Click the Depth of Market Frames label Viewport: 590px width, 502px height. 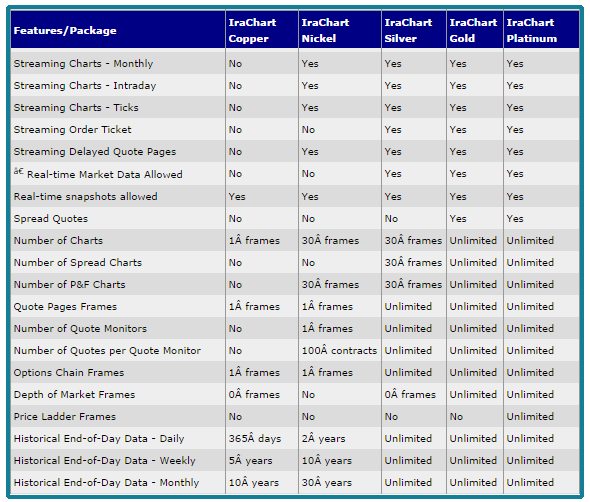[x=74, y=394]
